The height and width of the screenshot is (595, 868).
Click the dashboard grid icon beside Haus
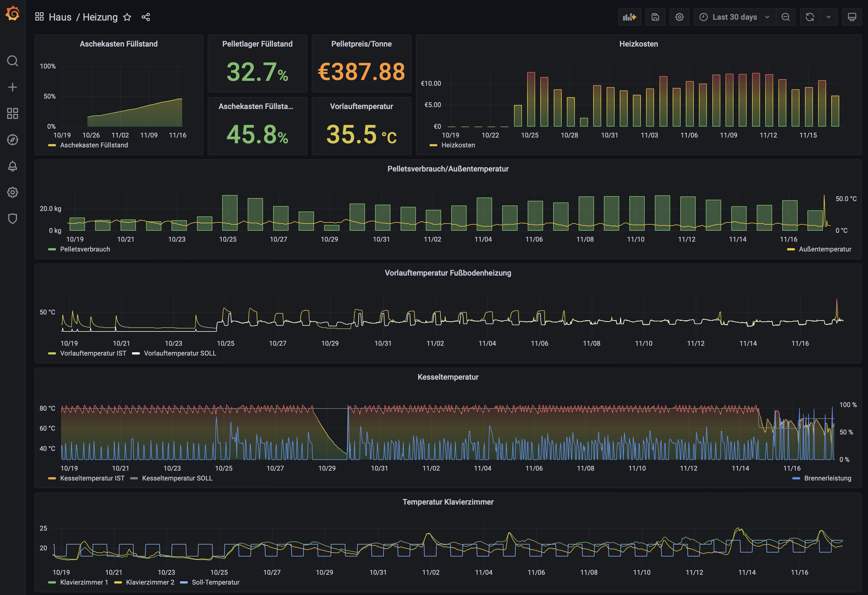[39, 17]
